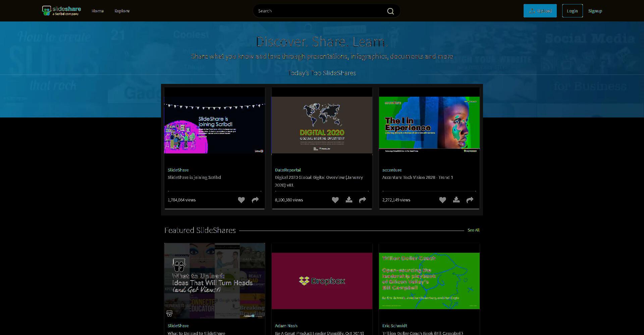Viewport: 644px width, 335px height.
Task: Open title 'Digital 2020 Global Digital Overview'
Action: [319, 181]
